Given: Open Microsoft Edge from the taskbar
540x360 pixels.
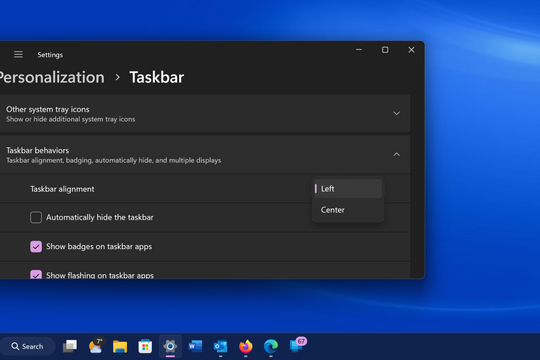Looking at the screenshot, I should pos(271,346).
